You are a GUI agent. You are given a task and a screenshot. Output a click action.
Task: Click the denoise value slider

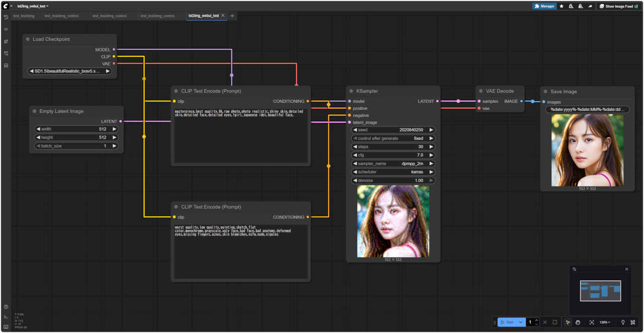pos(393,180)
